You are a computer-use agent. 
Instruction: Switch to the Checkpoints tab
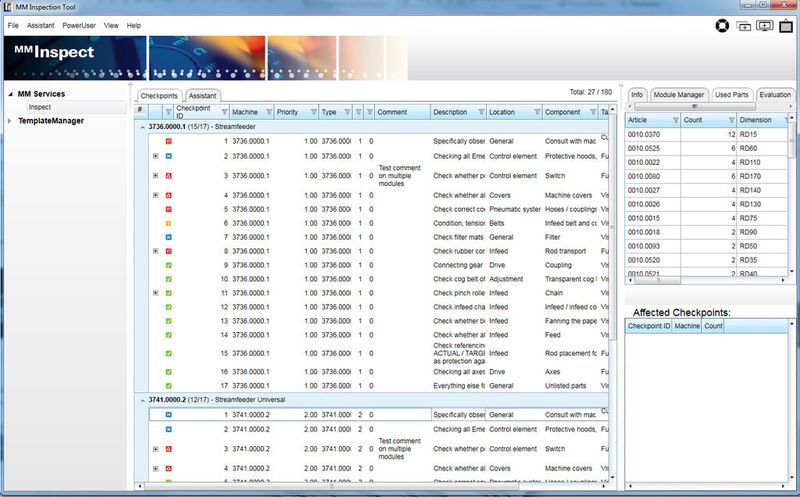click(159, 96)
